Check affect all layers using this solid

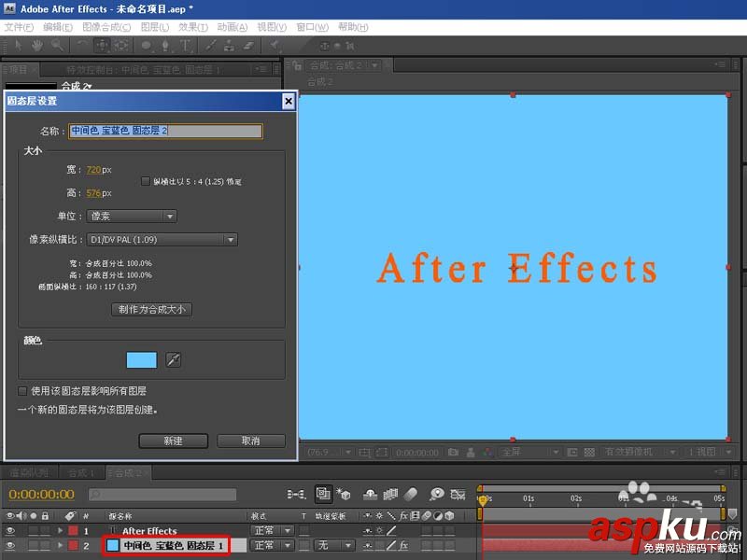21,391
